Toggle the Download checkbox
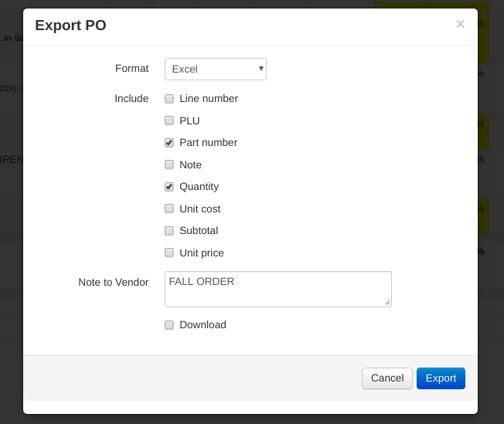The image size is (504, 424). pos(169,325)
